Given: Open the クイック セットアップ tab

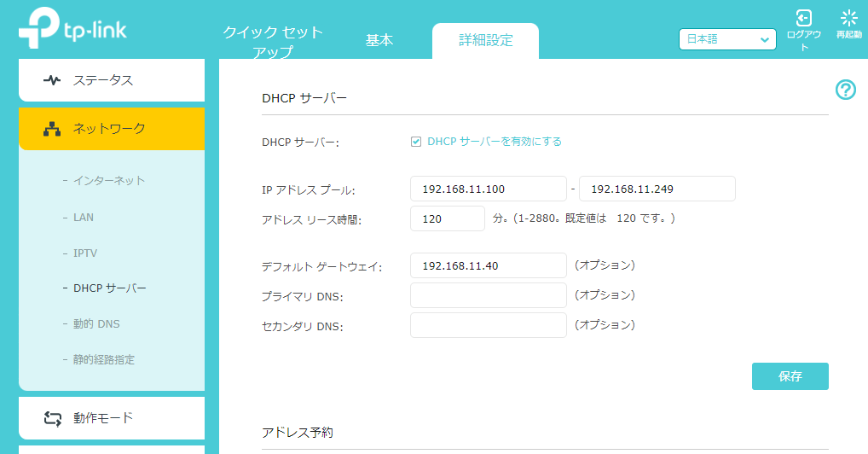Looking at the screenshot, I should point(273,42).
